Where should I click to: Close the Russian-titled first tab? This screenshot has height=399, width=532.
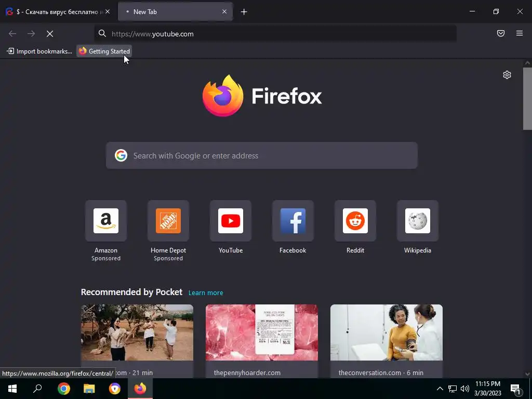tap(108, 11)
